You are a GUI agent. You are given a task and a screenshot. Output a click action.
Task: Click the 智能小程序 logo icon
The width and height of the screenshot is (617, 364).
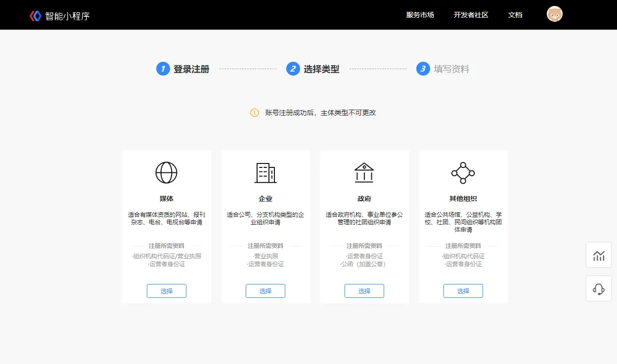point(35,16)
